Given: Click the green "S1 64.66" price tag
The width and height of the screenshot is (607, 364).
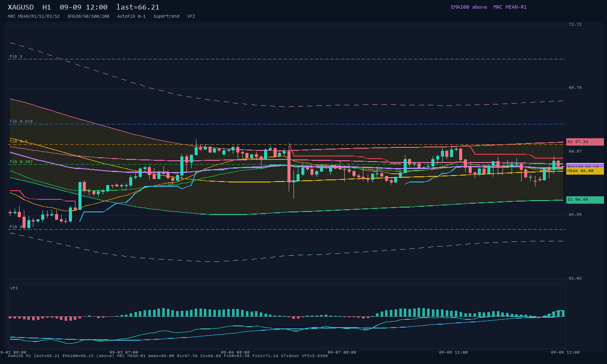Looking at the screenshot, I should click(585, 200).
